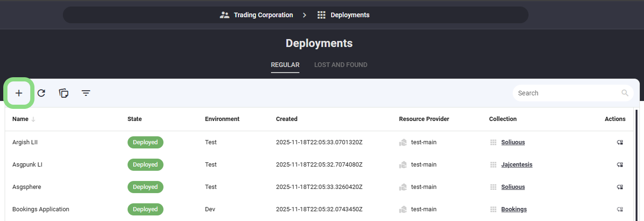Focus the Search input field

(566, 93)
